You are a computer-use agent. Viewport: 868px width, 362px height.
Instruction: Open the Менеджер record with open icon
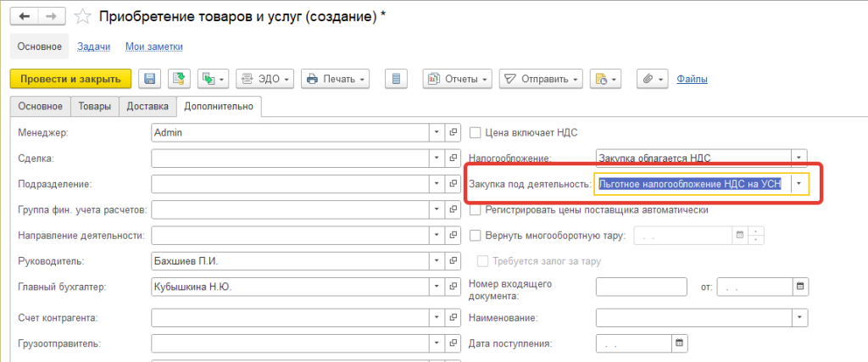coord(453,132)
